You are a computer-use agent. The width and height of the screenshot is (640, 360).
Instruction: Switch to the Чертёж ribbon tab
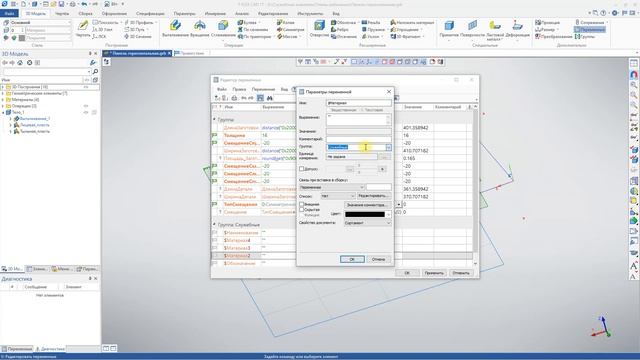click(62, 13)
